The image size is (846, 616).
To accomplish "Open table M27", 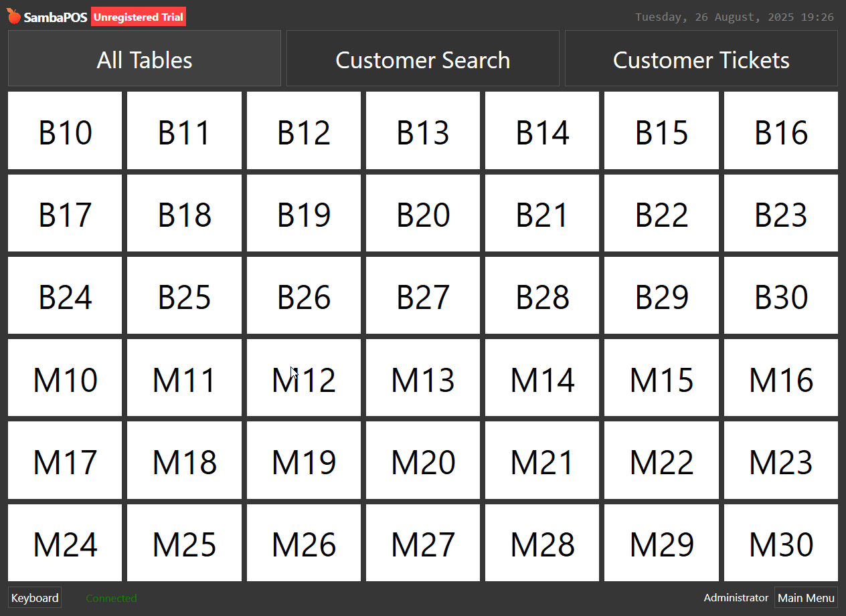I will click(x=423, y=543).
